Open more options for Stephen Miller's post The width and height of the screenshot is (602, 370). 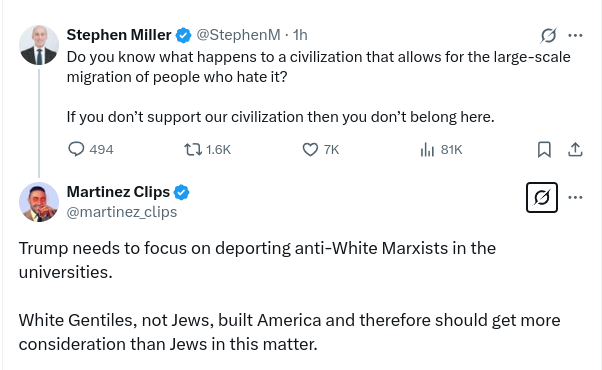[x=575, y=35]
